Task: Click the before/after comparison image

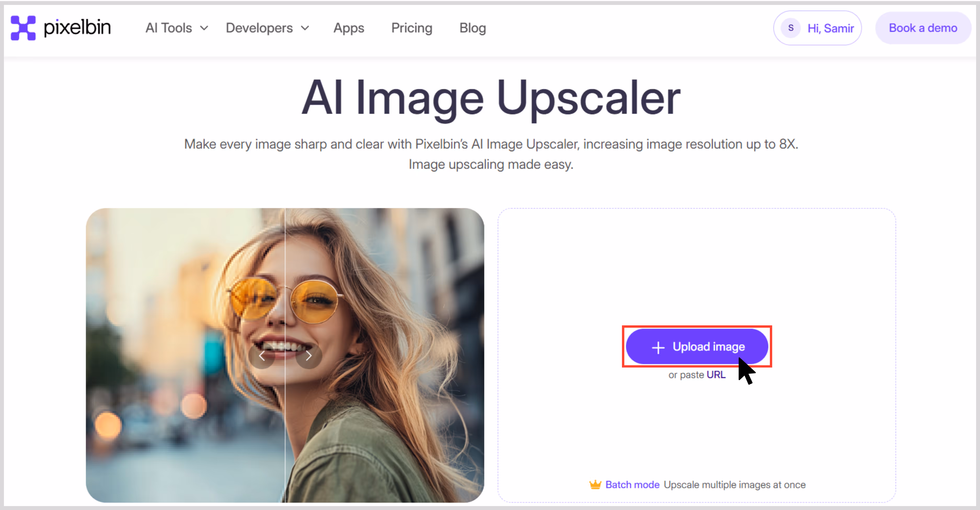Action: pos(285,355)
